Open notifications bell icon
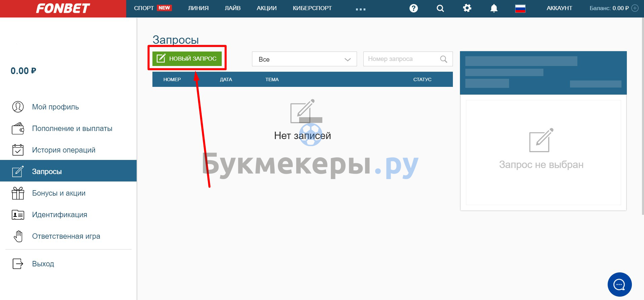The height and width of the screenshot is (300, 644). 494,8
